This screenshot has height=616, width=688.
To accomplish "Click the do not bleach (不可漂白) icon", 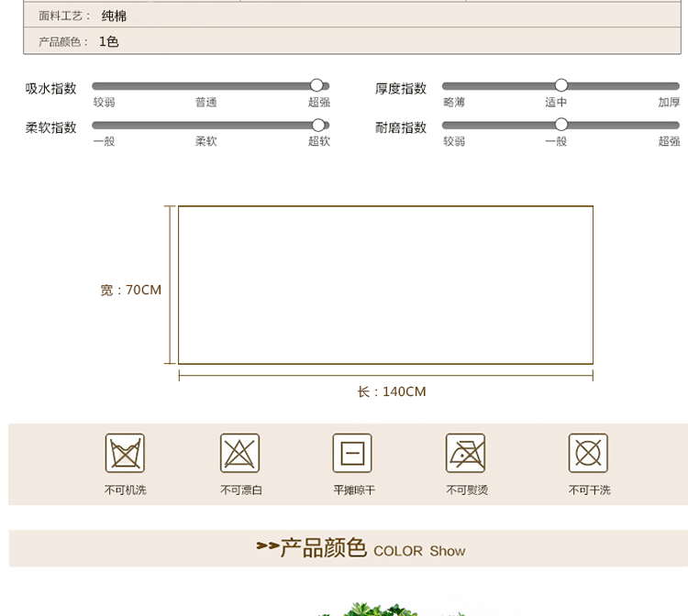I will pyautogui.click(x=240, y=454).
